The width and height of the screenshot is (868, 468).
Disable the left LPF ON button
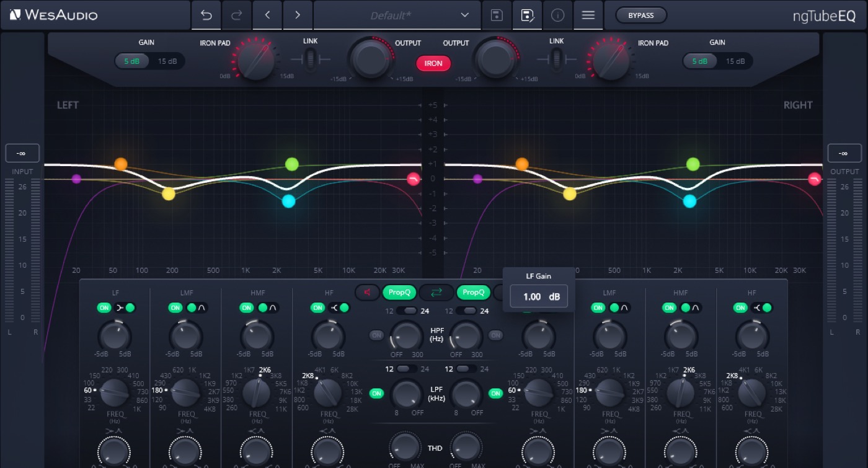point(376,393)
